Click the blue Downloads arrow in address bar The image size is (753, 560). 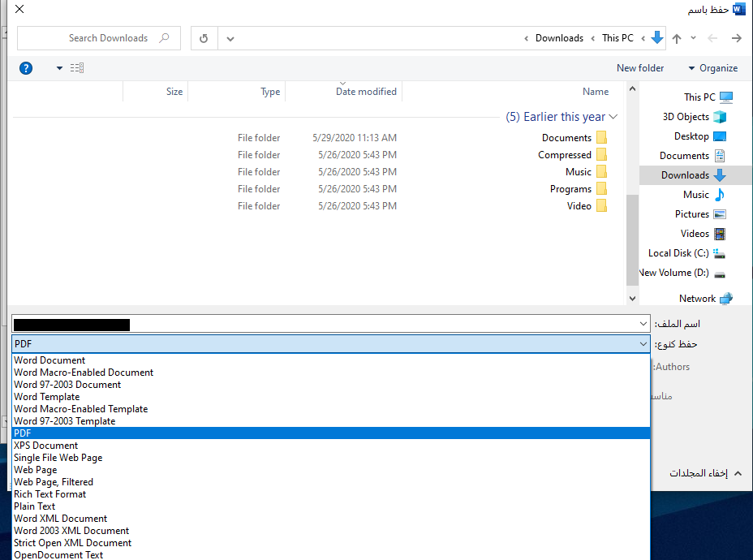pyautogui.click(x=657, y=37)
